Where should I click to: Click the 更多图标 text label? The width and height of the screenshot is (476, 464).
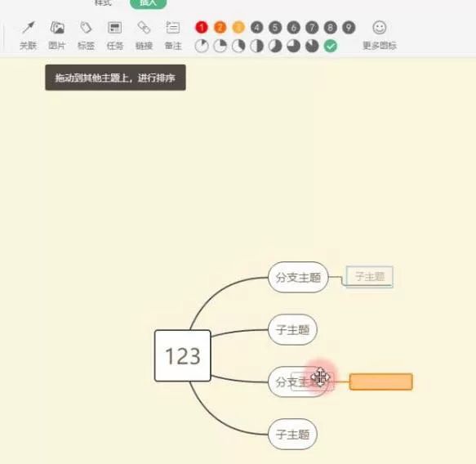click(380, 46)
